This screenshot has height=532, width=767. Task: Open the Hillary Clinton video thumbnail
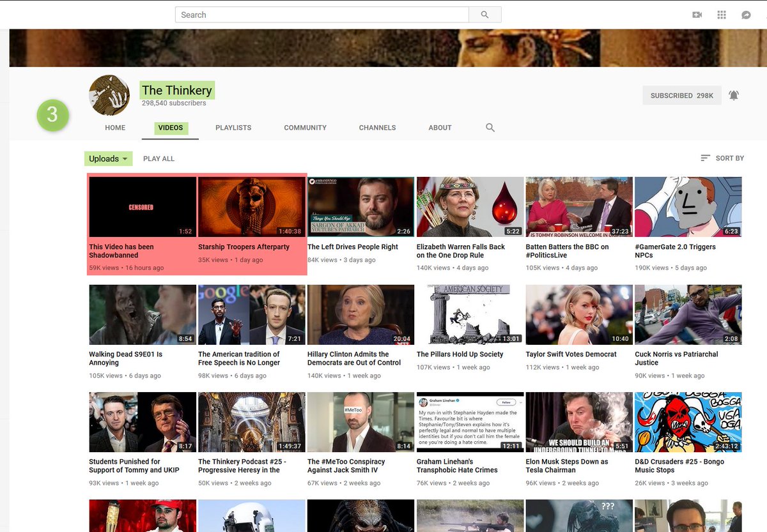point(360,315)
